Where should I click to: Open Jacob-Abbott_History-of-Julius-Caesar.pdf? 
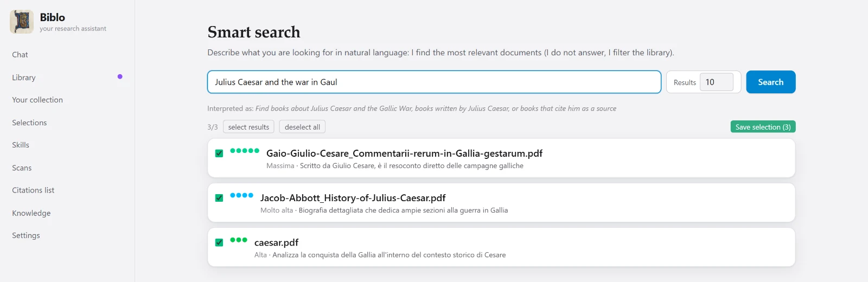pos(353,198)
